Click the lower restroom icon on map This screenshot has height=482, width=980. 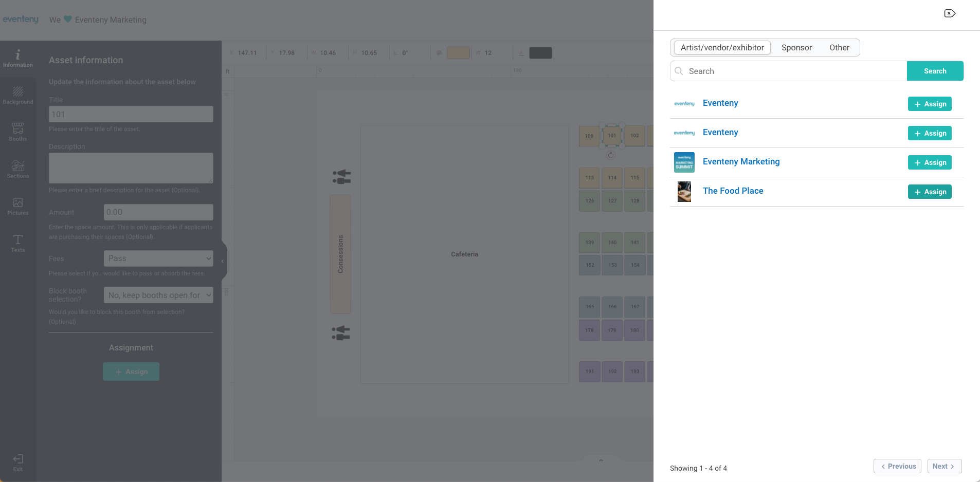tap(341, 333)
